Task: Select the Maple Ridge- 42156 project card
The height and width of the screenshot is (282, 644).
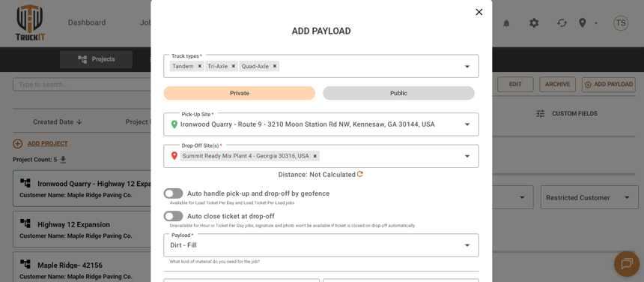Action: coord(82,267)
